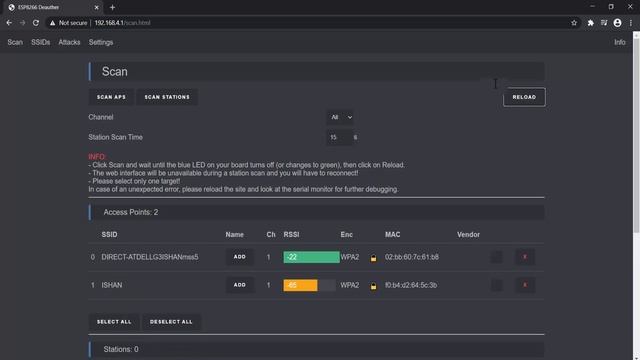Click the Ch column header
The width and height of the screenshot is (640, 360).
tap(271, 235)
